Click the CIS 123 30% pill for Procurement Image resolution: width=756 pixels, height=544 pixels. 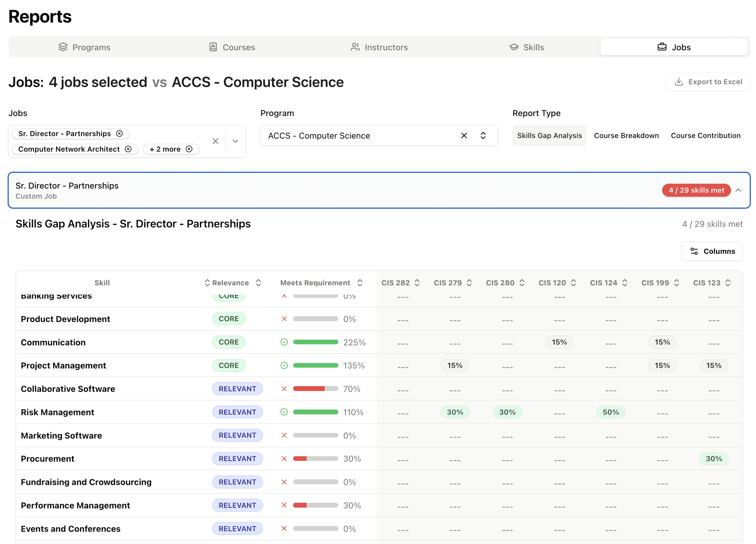pyautogui.click(x=714, y=459)
